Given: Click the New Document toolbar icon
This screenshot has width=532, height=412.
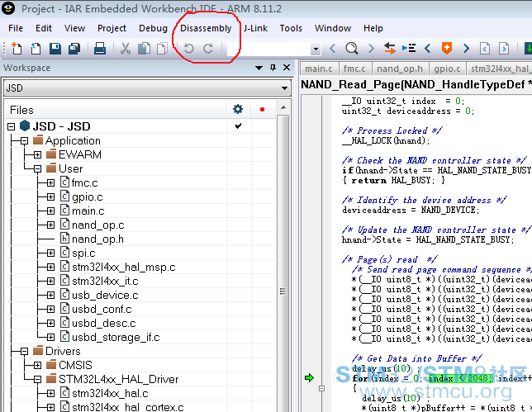Looking at the screenshot, I should [17, 49].
